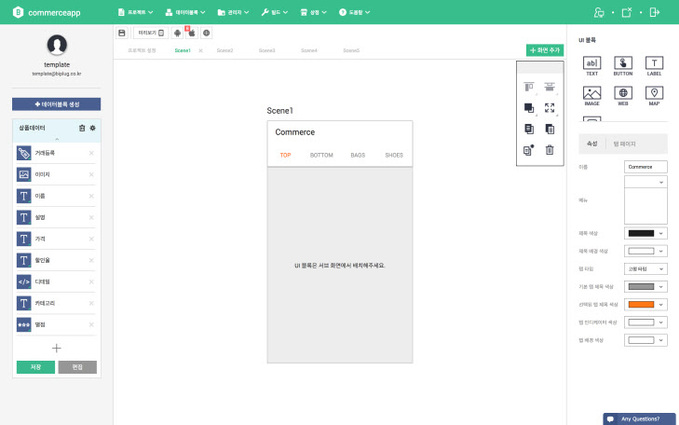Select the BOTTOM tab in the Commerce preview
Screen dimensions: 679x425
click(x=321, y=155)
